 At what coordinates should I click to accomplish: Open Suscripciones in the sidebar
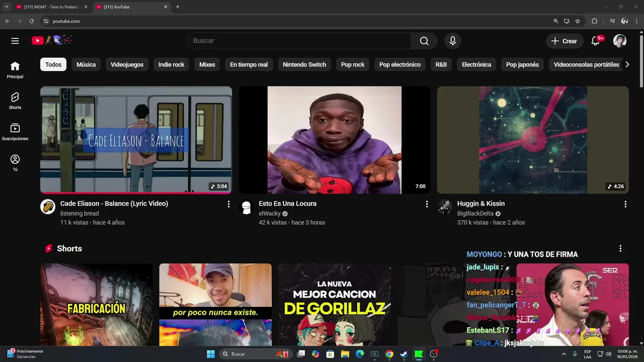15,132
